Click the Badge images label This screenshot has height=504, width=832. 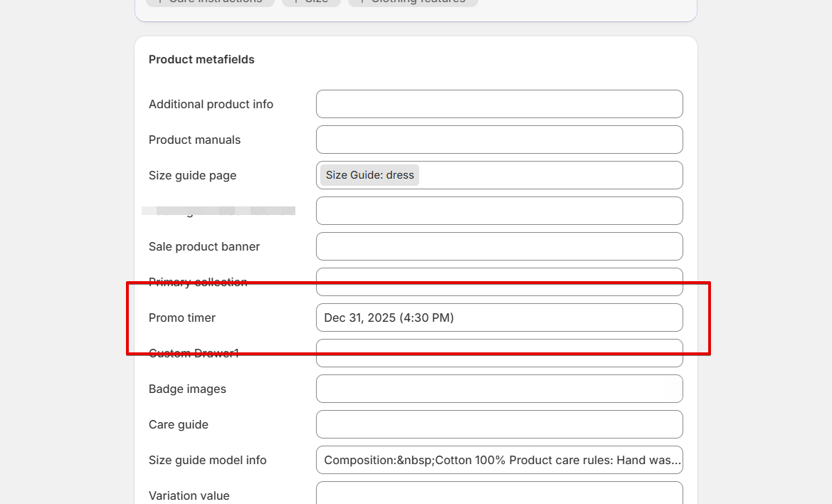187,389
